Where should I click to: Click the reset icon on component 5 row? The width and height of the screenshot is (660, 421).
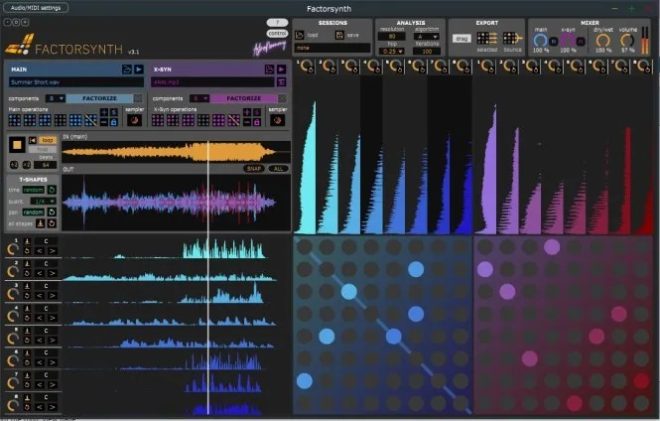27,340
